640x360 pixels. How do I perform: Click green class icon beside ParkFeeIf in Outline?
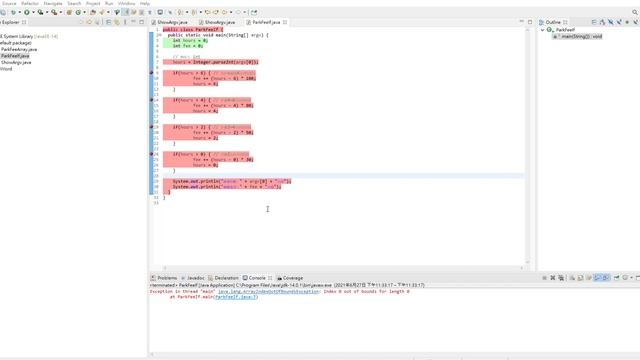(x=550, y=30)
